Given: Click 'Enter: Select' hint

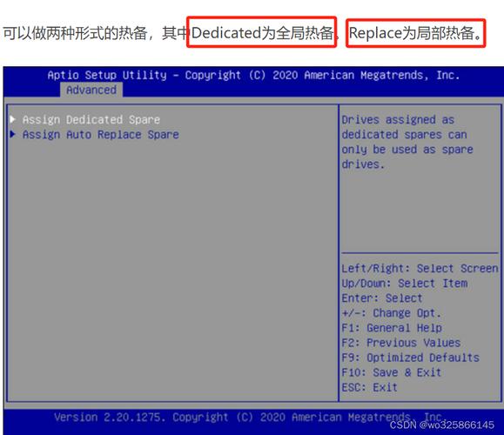Looking at the screenshot, I should pos(382,298).
